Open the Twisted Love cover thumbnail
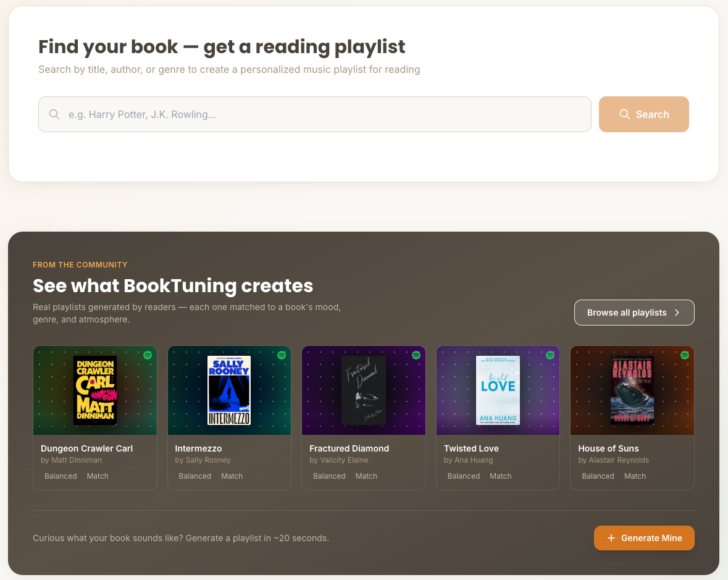 [498, 390]
